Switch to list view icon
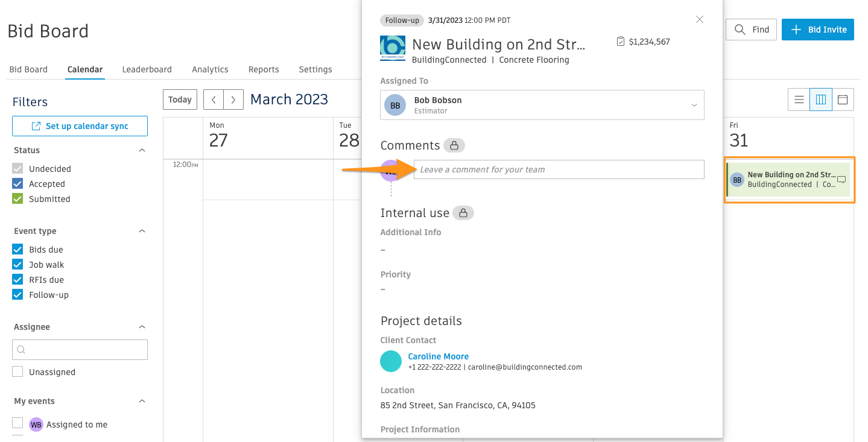 (x=799, y=100)
